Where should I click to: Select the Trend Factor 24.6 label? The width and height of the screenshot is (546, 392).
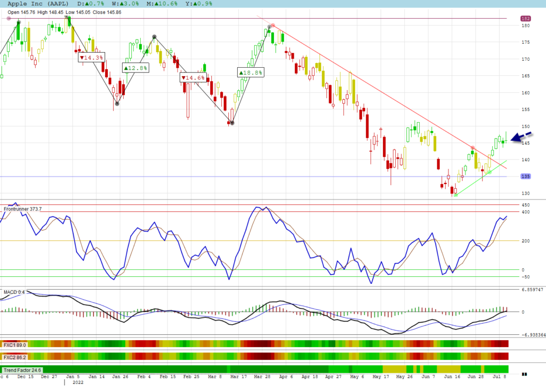pyautogui.click(x=22, y=370)
